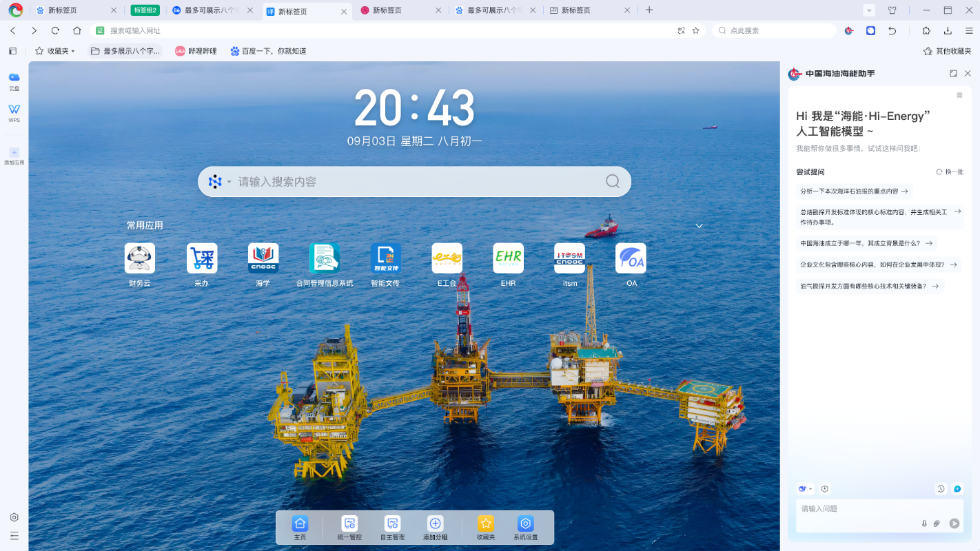This screenshot has width=980, height=551.
Task: Click 换一批 to refresh suggestions
Action: click(950, 171)
